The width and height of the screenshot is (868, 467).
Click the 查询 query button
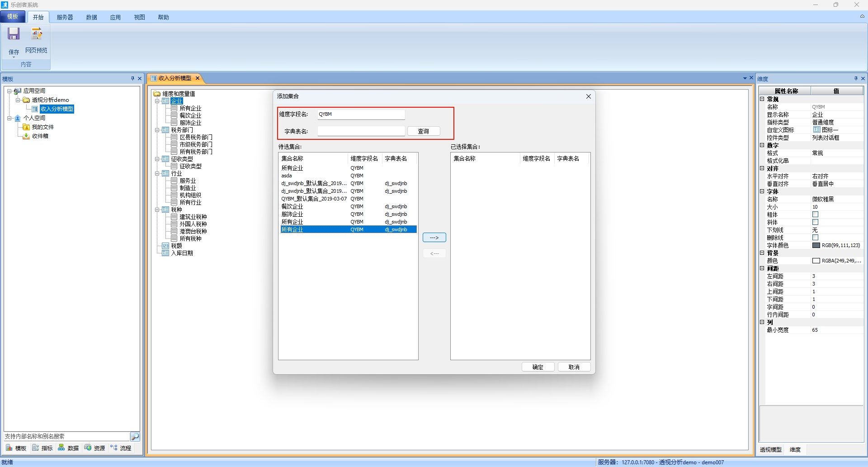(423, 131)
